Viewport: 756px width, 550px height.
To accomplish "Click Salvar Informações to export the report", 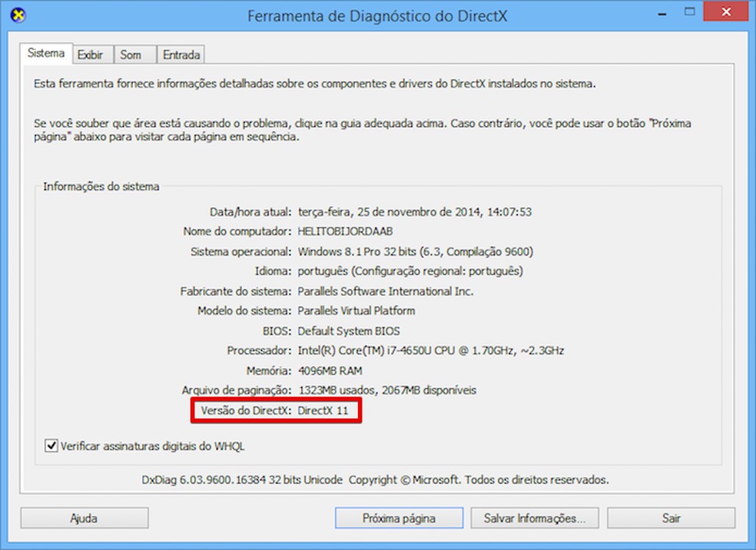I will (x=535, y=518).
